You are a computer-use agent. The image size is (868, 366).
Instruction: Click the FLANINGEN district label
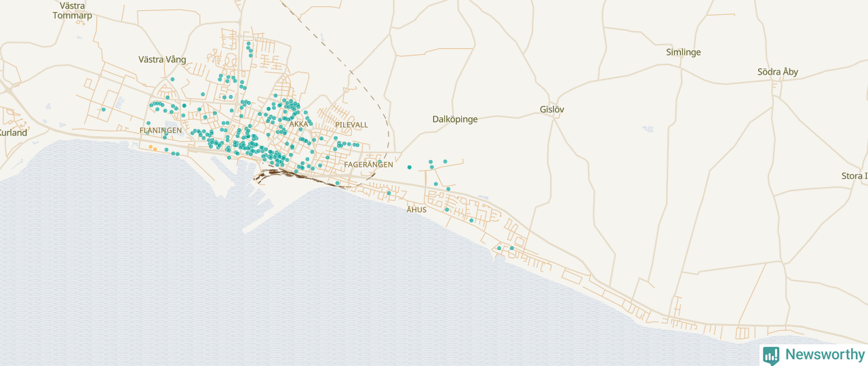[x=161, y=130]
